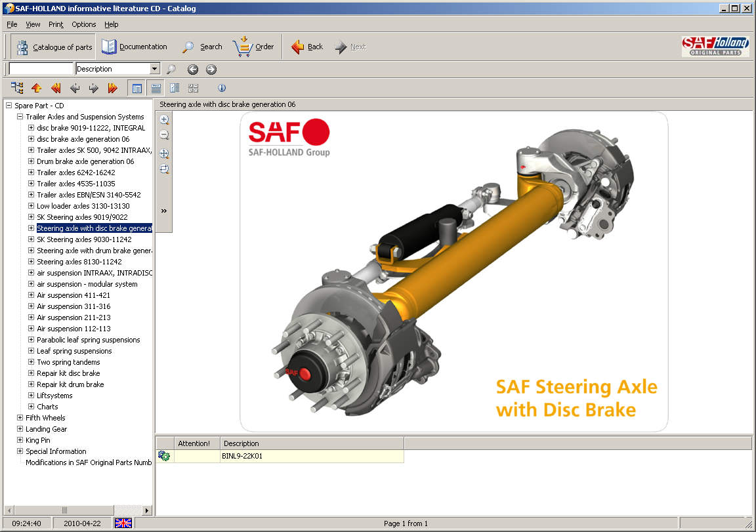Click the orange up arrow icon
Viewport: 756px width, 532px height.
point(36,88)
